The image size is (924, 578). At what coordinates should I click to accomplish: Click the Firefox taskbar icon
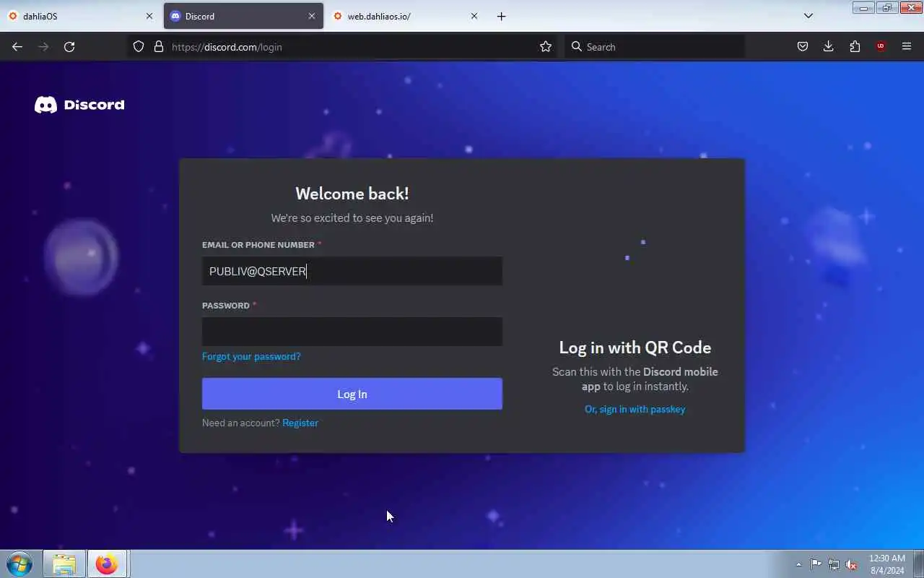point(107,564)
